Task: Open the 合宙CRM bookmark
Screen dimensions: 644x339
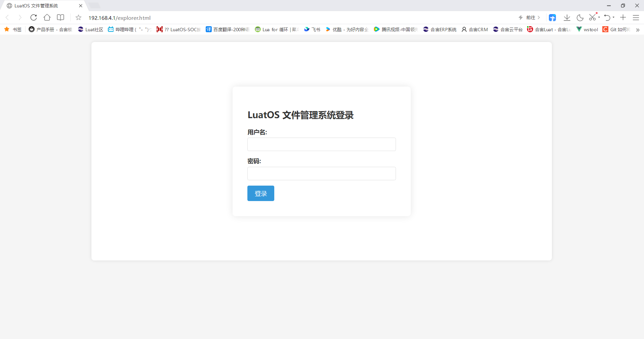Action: (x=475, y=30)
